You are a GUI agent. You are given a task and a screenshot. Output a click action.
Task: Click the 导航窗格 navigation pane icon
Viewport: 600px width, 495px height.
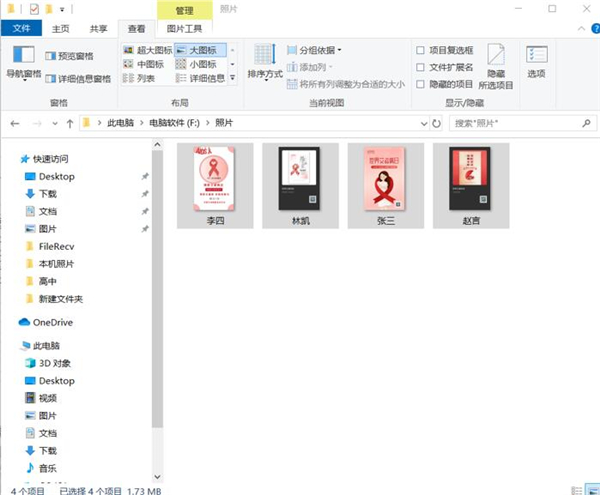click(x=23, y=58)
